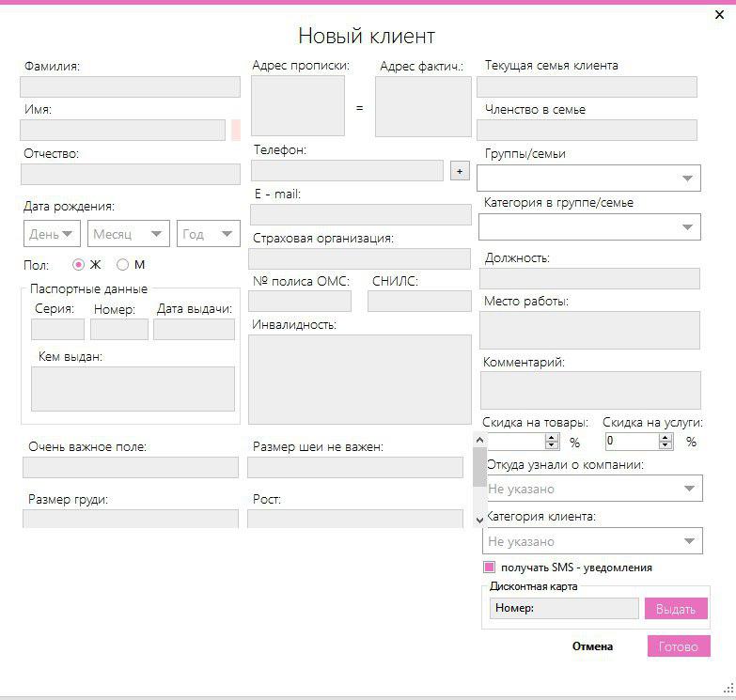Click the Текущая семья клиента field
Image resolution: width=736 pixels, height=700 pixels.
[x=587, y=87]
